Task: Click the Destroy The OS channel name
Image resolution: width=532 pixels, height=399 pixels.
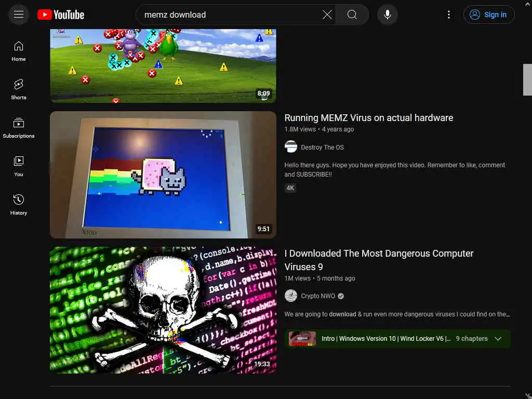Action: (322, 147)
